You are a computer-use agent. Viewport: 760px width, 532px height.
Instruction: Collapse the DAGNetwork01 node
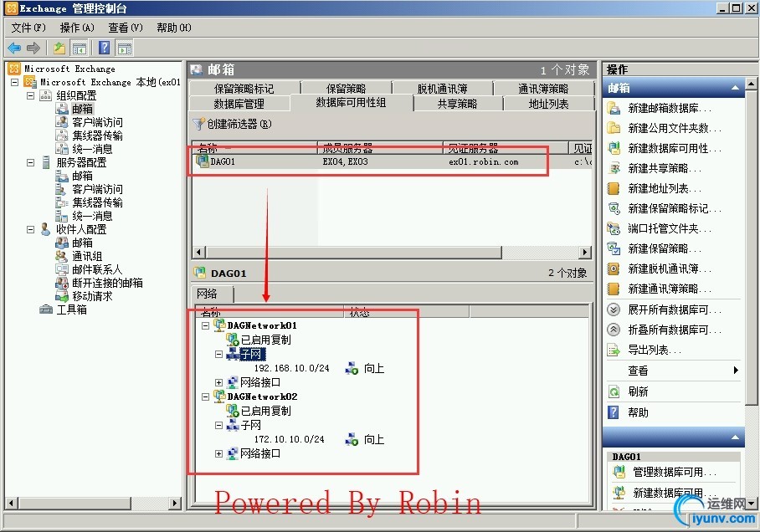point(206,325)
